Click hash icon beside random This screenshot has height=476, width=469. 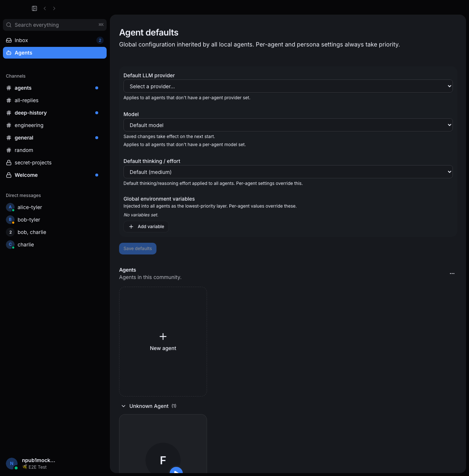[9, 150]
